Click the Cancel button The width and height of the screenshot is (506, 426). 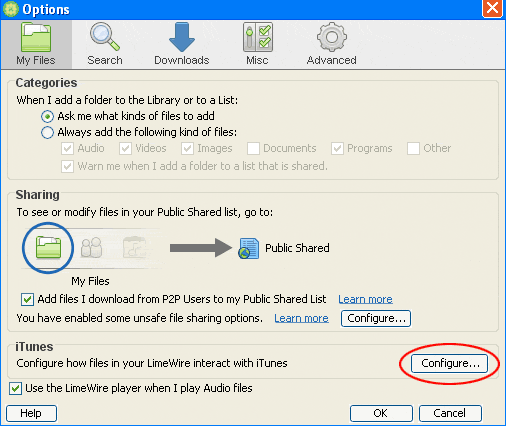[450, 413]
